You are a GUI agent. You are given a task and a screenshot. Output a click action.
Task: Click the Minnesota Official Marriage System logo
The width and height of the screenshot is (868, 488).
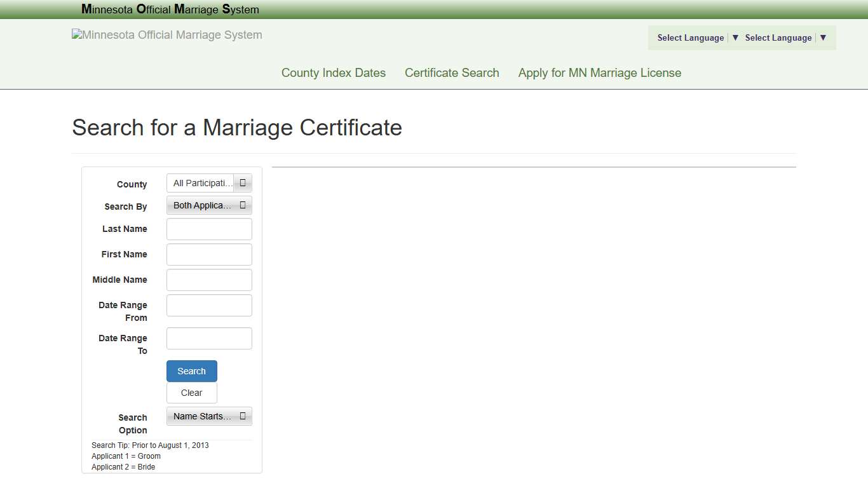click(166, 35)
